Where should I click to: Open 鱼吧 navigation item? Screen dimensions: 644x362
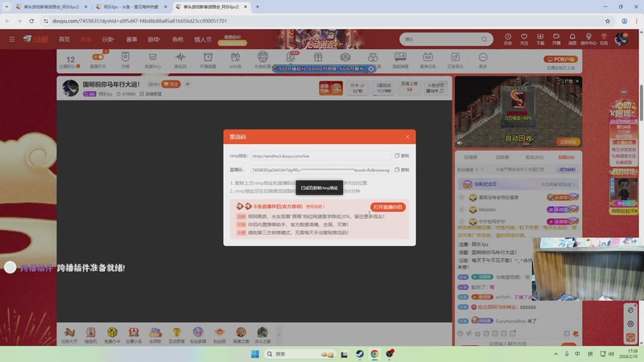(x=177, y=39)
